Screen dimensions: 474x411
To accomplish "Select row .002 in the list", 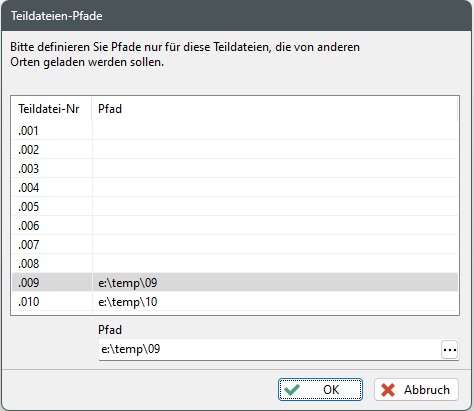I will click(x=235, y=149).
